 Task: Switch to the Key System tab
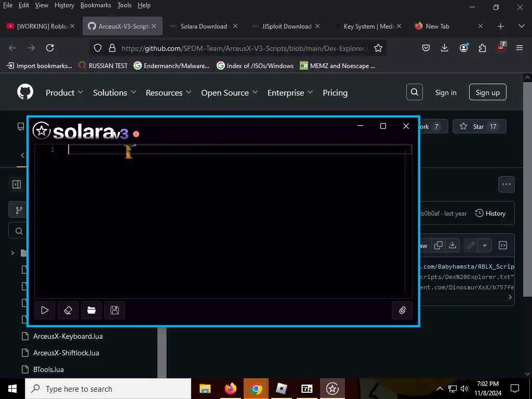click(x=368, y=26)
